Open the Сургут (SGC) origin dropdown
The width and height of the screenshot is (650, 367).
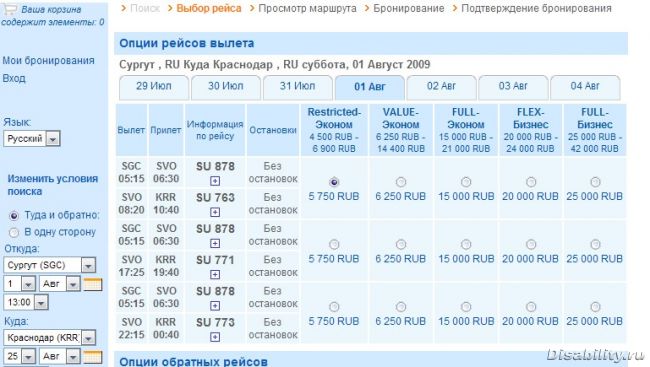(50, 265)
